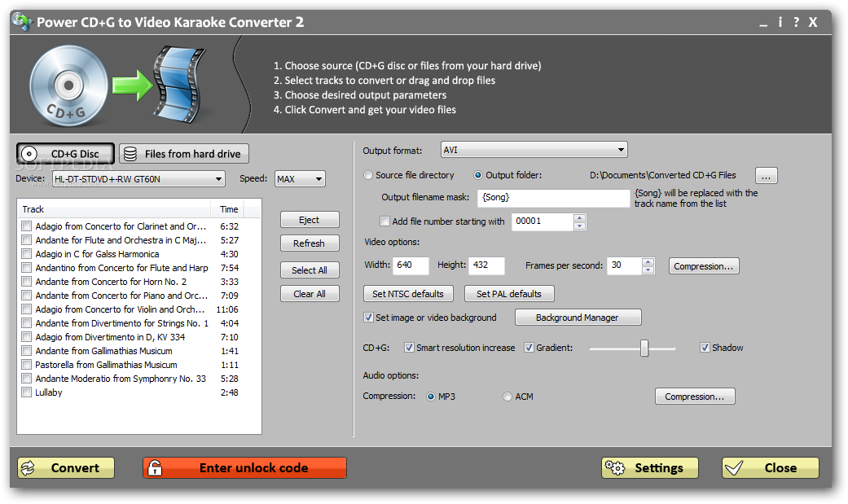The width and height of the screenshot is (848, 504).
Task: Click the Eject button
Action: click(310, 220)
